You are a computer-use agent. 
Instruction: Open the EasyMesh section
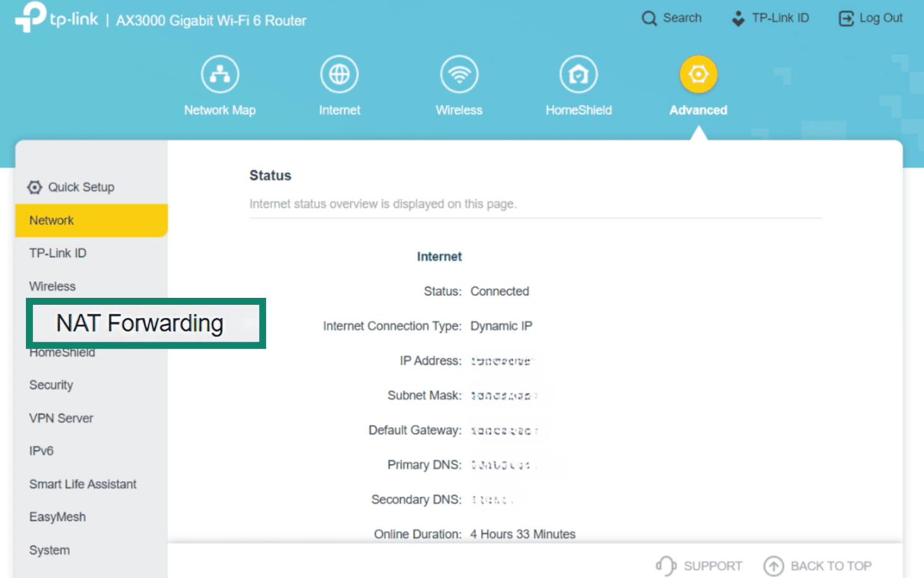click(x=57, y=517)
